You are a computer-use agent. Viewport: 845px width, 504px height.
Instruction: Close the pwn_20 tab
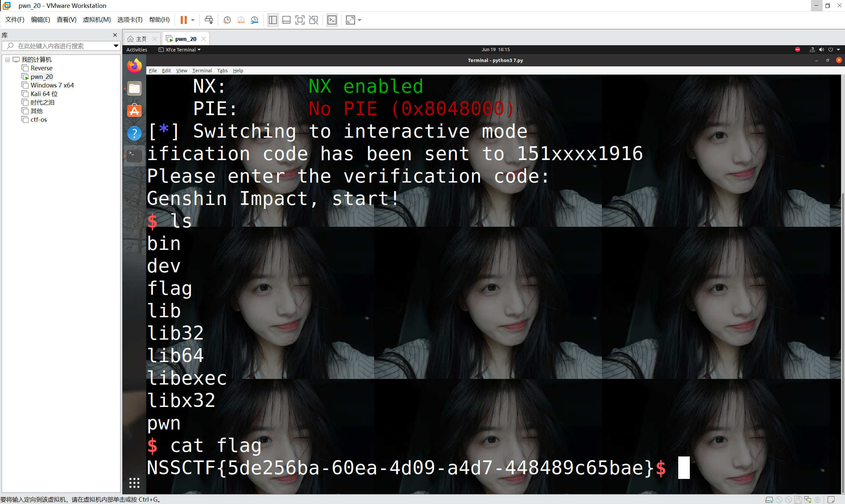coord(203,39)
